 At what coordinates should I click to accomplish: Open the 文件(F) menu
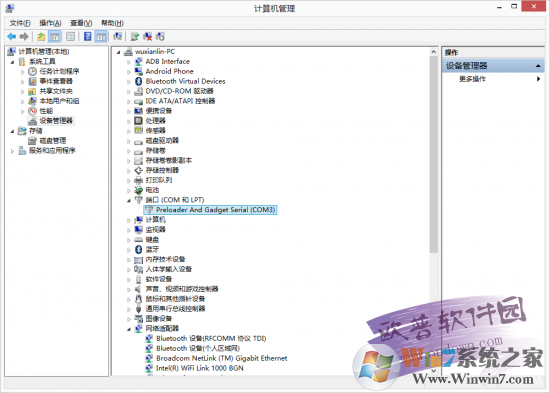point(20,23)
